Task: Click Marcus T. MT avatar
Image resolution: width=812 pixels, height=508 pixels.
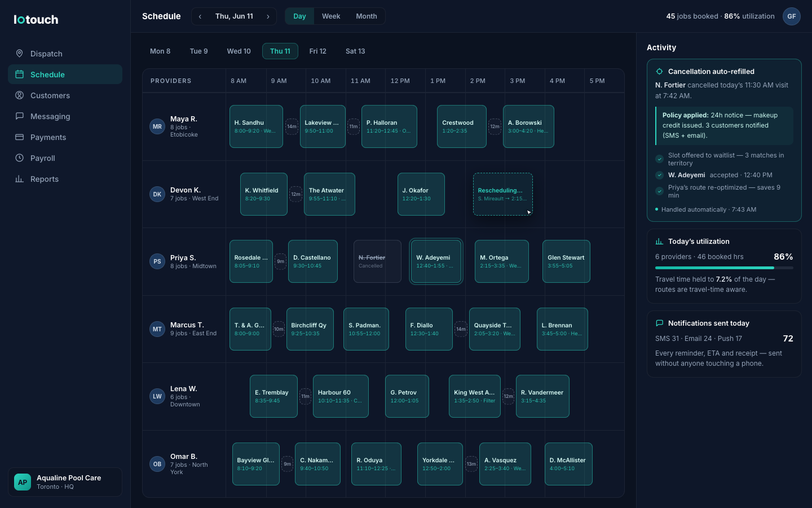Action: (157, 329)
